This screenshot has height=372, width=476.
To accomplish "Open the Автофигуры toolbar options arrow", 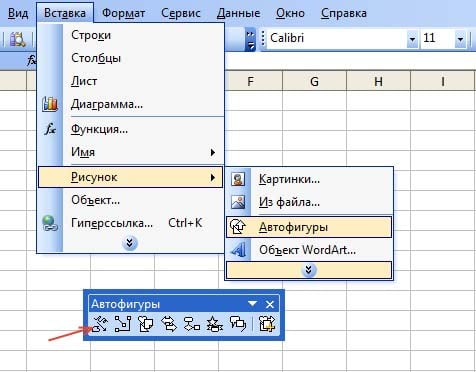I will pyautogui.click(x=252, y=304).
